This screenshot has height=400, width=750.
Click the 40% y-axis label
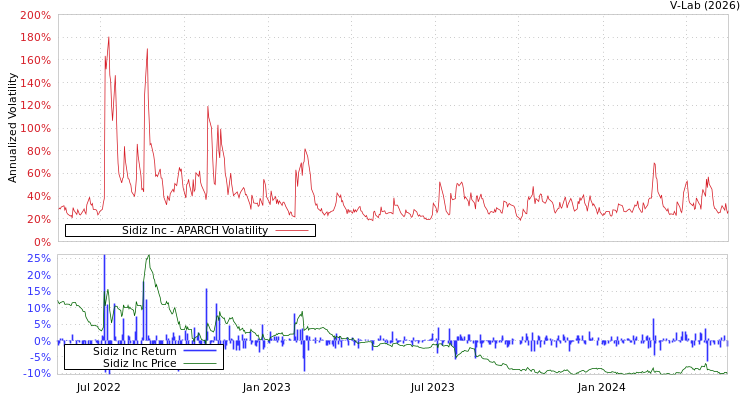click(37, 197)
